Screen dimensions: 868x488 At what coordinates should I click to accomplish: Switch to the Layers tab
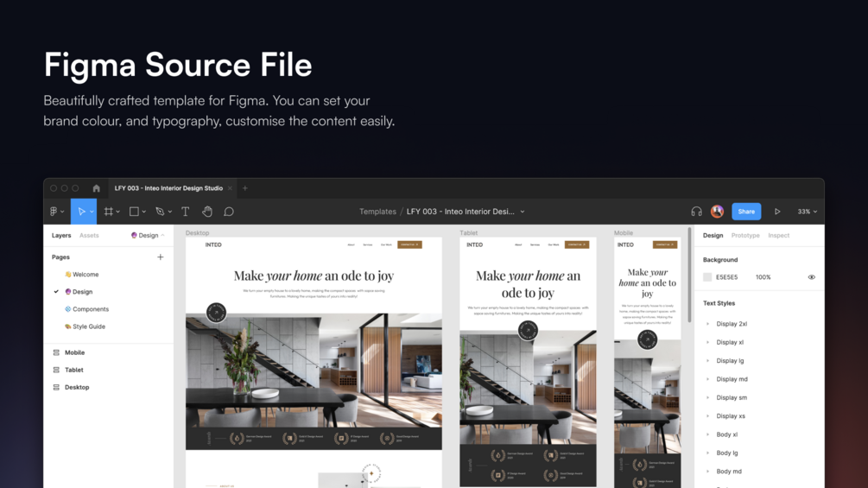pos(61,235)
